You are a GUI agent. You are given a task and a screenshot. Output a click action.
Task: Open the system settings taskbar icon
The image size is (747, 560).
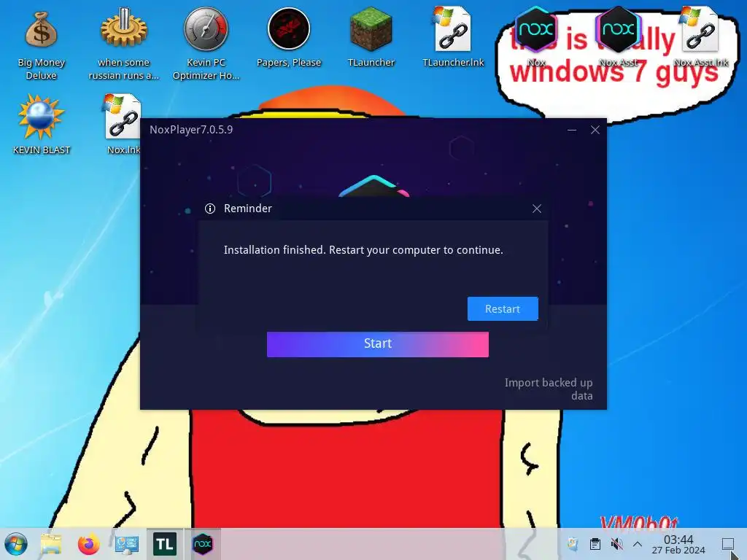pyautogui.click(x=127, y=544)
